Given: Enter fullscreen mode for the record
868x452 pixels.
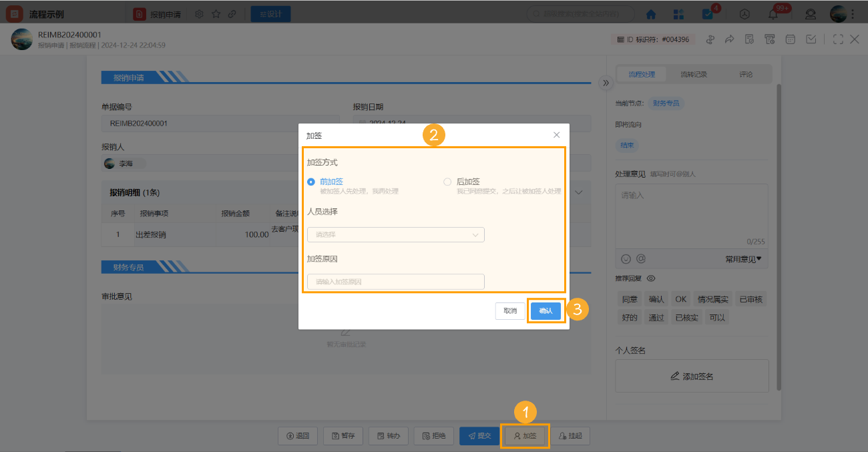Looking at the screenshot, I should pos(837,39).
